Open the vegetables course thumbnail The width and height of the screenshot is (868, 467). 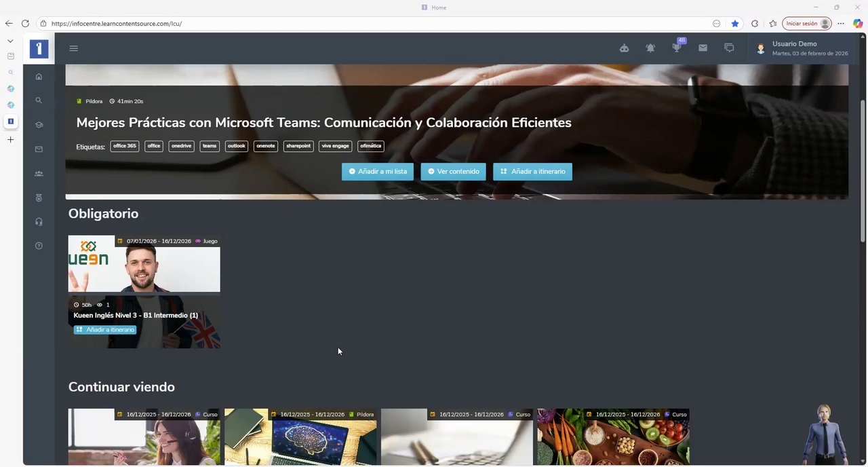pos(613,437)
